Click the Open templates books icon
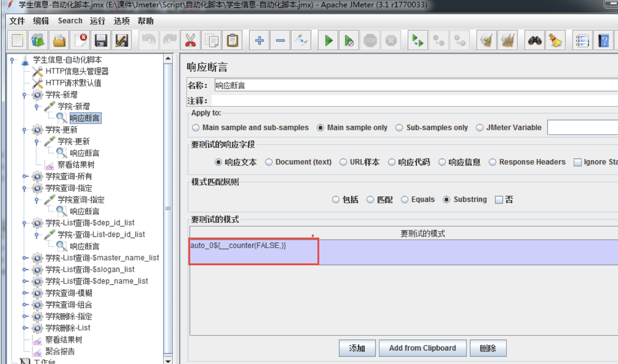The image size is (618, 364). tap(38, 41)
